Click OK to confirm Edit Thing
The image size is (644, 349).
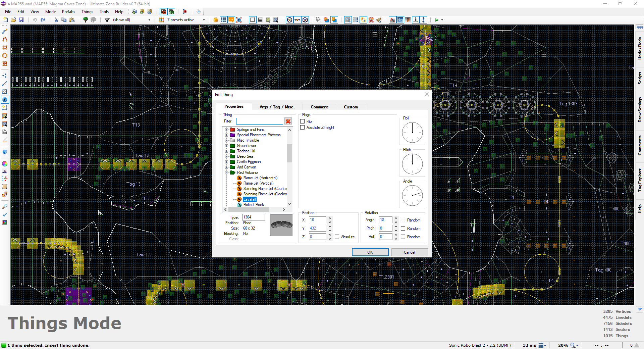click(x=370, y=252)
